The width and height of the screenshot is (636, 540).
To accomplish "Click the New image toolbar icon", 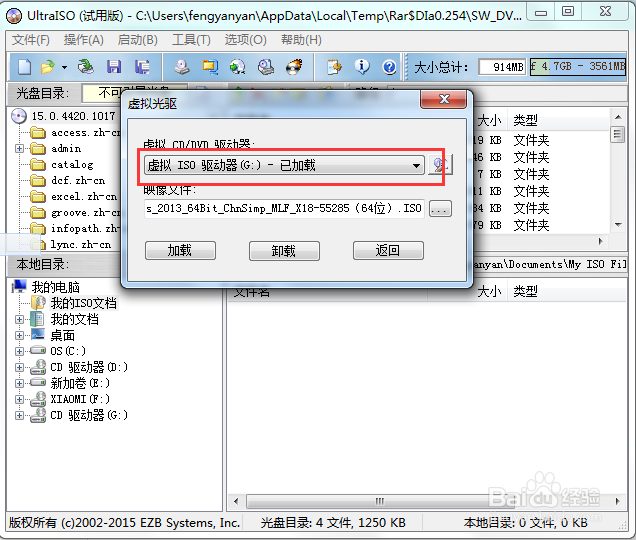I will (24, 67).
